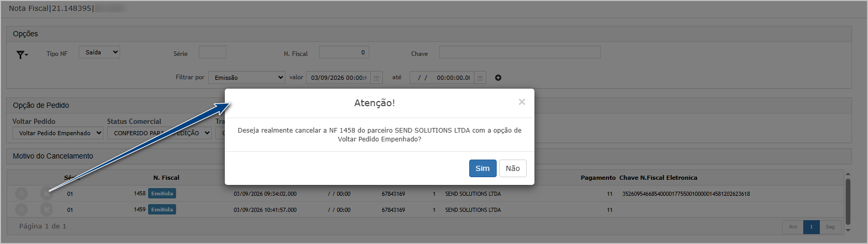Click the grid scrollbar up arrow
This screenshot has width=868, height=244.
848,174
